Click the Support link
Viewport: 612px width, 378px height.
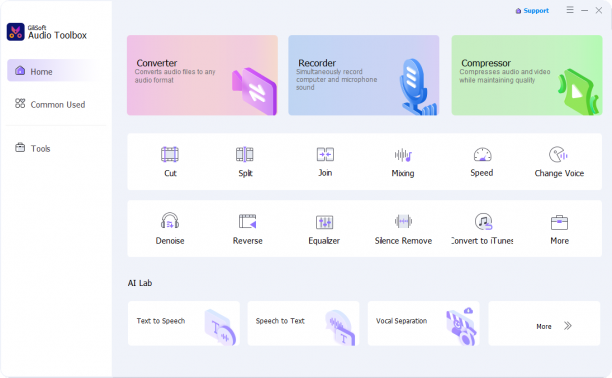point(532,11)
